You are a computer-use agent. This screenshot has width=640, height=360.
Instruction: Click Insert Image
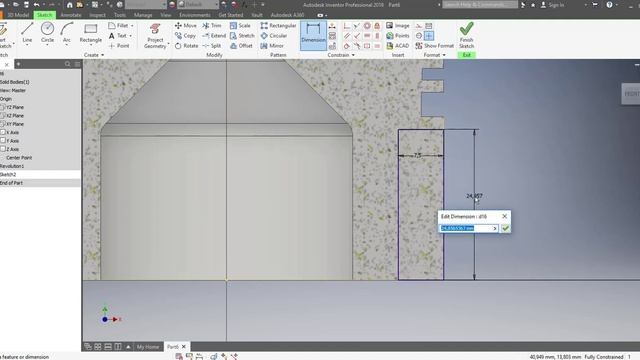(398, 25)
